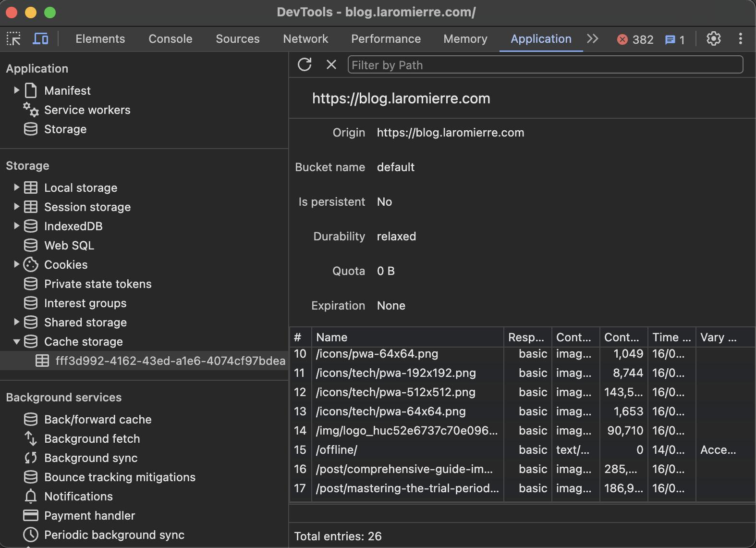Select the /img/logo_huc52e6737c70e096 entry

[522, 431]
